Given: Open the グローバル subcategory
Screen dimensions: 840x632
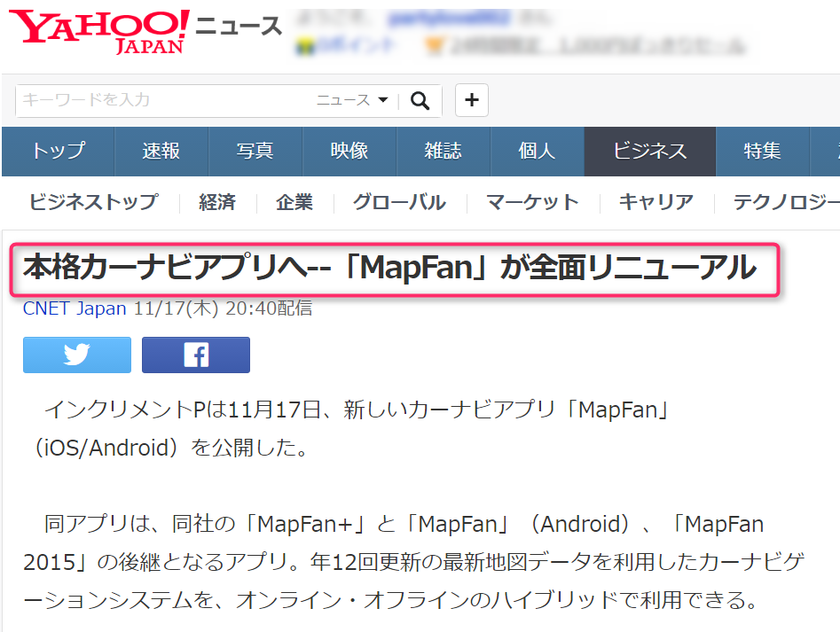Looking at the screenshot, I should [400, 202].
